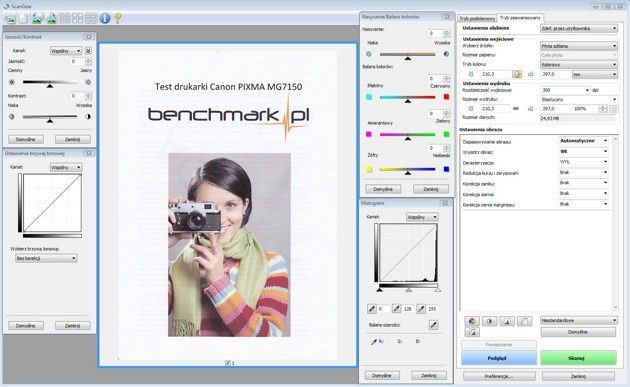Viewport: 630px width, 387px height.
Task: Click the bright sun icon below Jasny
Action: (88, 82)
